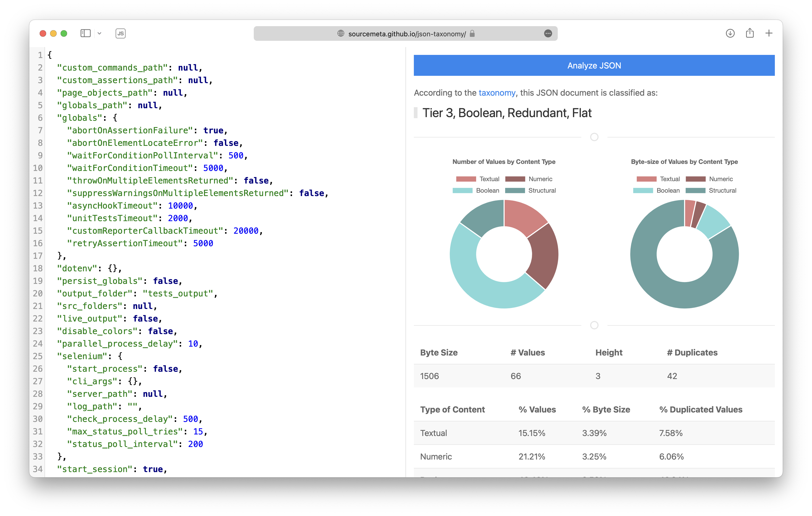The height and width of the screenshot is (516, 812).
Task: Click the address bar URL field
Action: tap(407, 34)
